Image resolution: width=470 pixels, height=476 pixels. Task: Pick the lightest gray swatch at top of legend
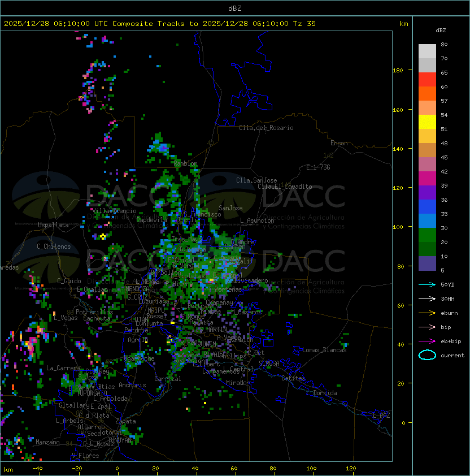click(427, 51)
